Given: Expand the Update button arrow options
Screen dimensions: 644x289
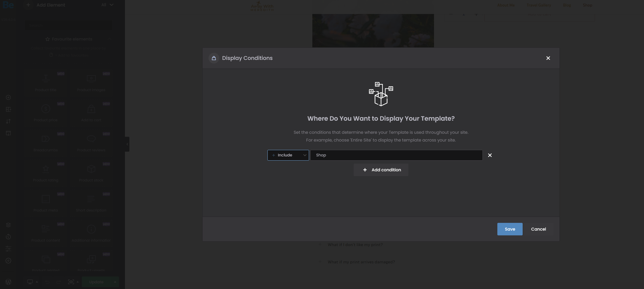Looking at the screenshot, I should coord(115,282).
